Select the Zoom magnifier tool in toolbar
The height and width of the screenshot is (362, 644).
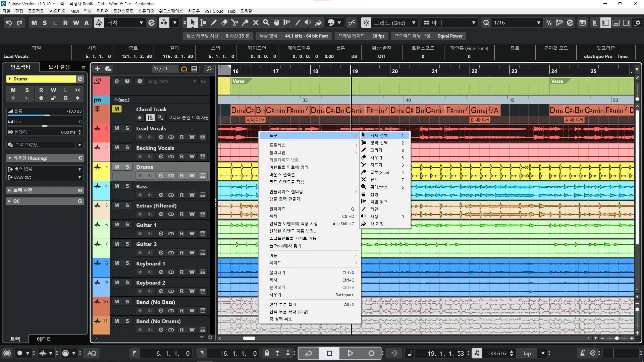266,23
